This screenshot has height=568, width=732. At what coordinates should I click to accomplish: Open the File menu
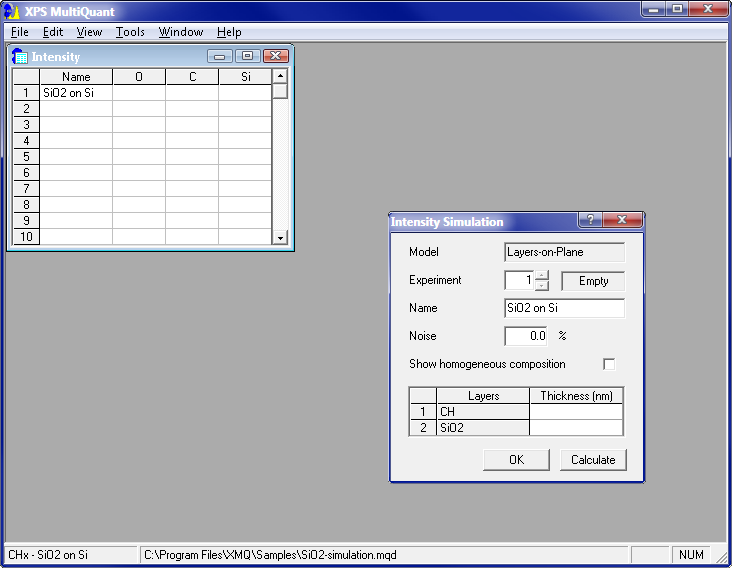click(x=19, y=32)
